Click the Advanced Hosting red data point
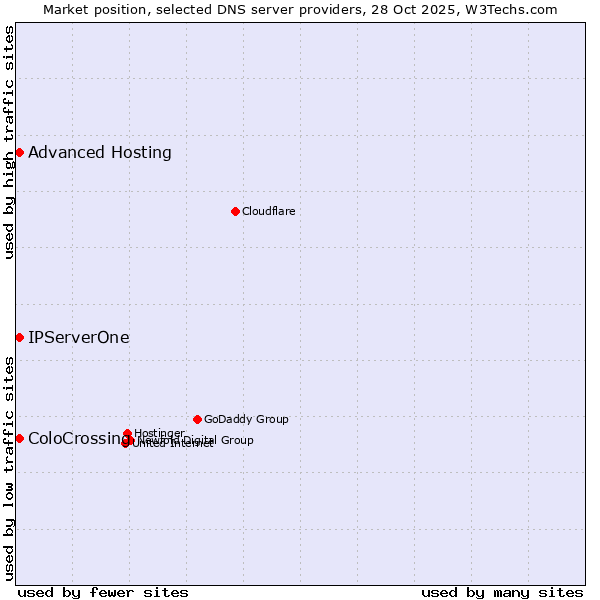 click(x=19, y=152)
